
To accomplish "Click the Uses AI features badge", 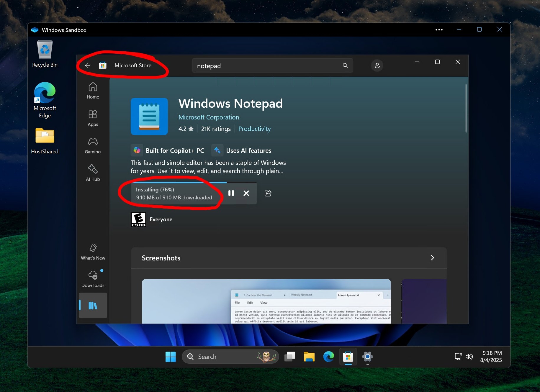I will click(242, 150).
